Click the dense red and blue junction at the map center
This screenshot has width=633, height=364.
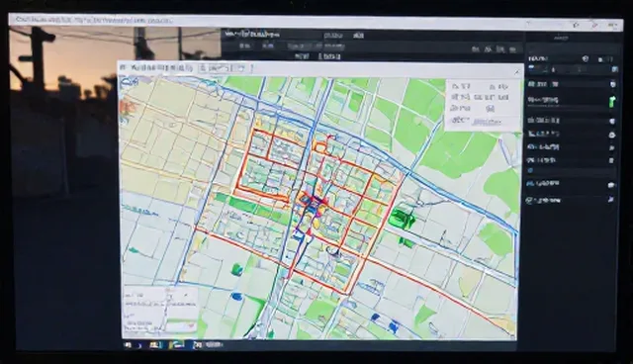[313, 203]
